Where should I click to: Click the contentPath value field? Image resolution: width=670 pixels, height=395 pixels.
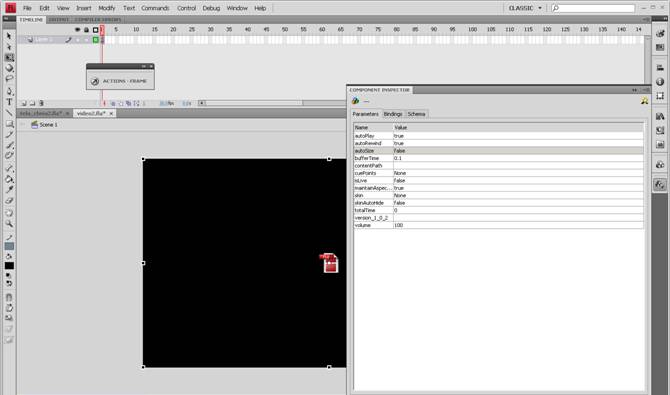pos(518,166)
